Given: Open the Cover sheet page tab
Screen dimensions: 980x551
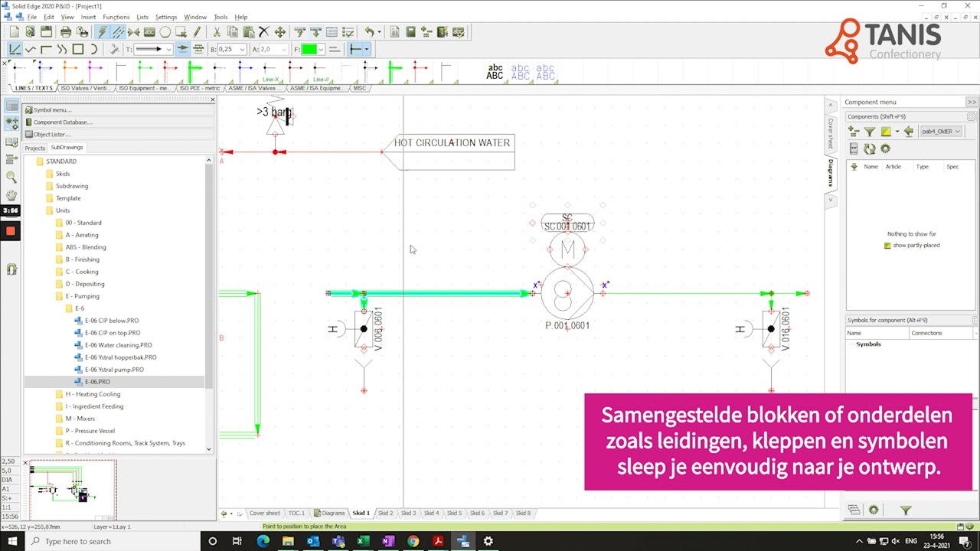Looking at the screenshot, I should coord(264,513).
